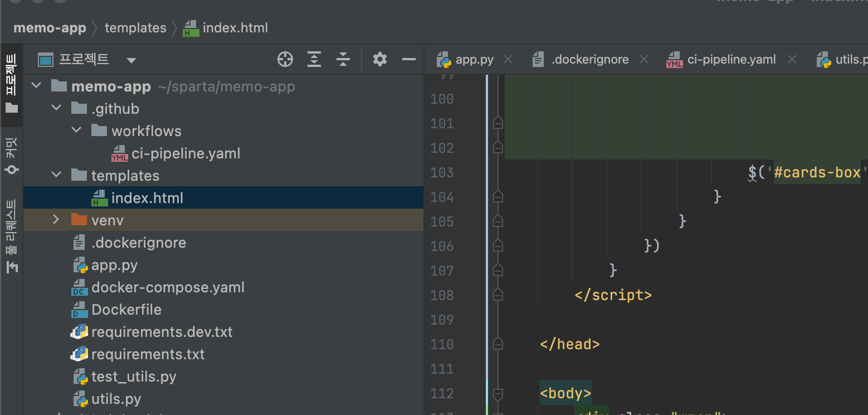The image size is (868, 415).
Task: Hide the project panel with minus icon
Action: (409, 59)
